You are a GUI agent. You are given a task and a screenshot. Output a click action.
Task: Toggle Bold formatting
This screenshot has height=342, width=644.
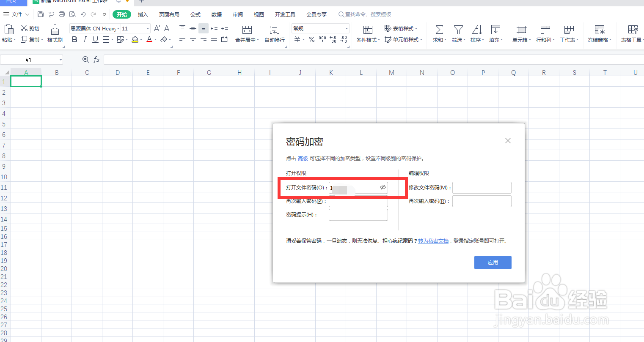click(75, 39)
